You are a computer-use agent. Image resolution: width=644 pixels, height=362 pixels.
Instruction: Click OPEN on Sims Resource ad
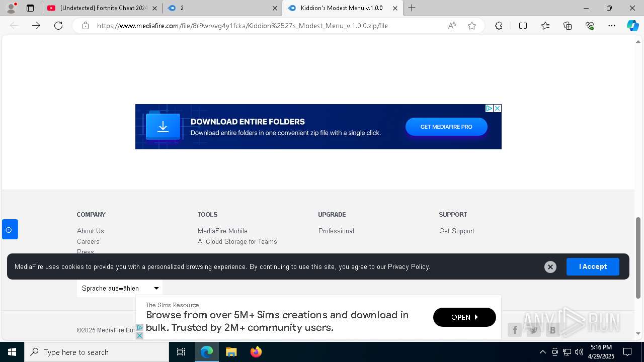click(x=464, y=317)
